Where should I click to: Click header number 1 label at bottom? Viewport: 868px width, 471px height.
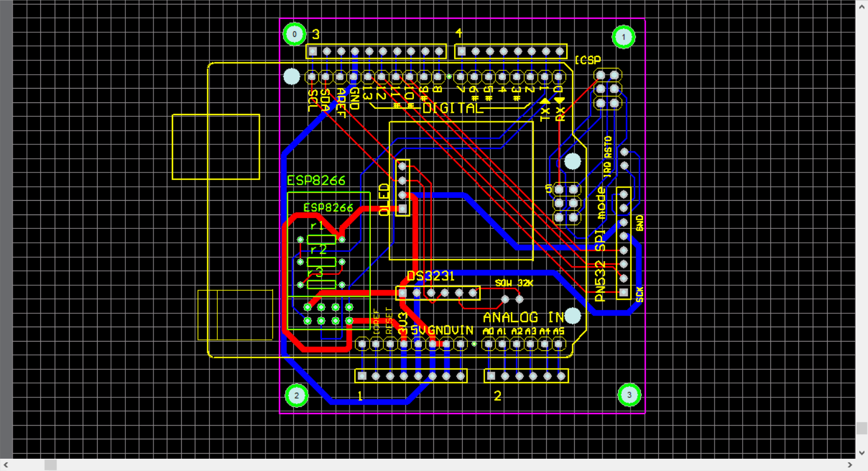pyautogui.click(x=360, y=396)
